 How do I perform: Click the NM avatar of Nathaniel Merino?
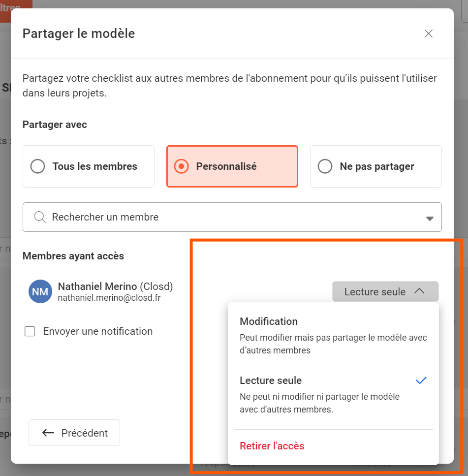click(x=40, y=292)
